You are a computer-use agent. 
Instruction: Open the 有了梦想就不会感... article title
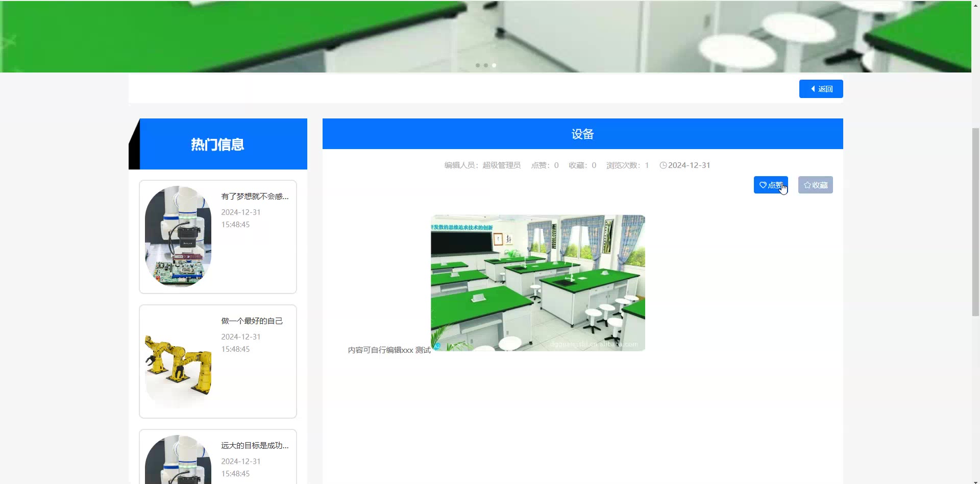(x=255, y=197)
